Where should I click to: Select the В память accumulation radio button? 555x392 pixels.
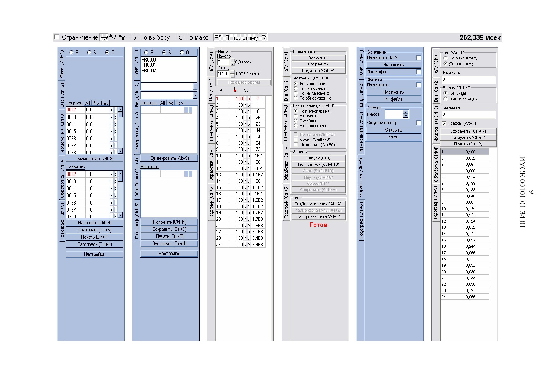coord(296,116)
